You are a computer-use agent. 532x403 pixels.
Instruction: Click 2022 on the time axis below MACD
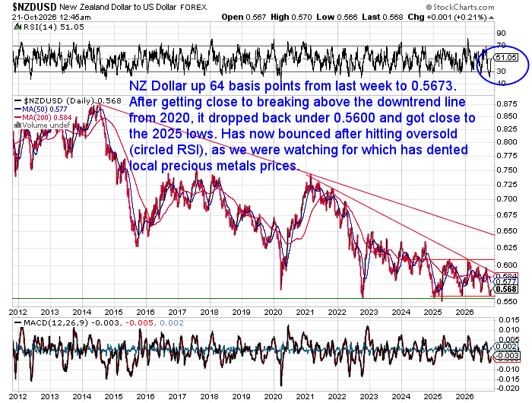click(337, 397)
